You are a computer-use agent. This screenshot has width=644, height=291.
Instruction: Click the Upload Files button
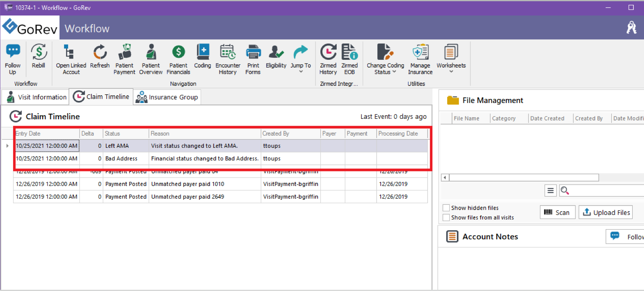[606, 212]
